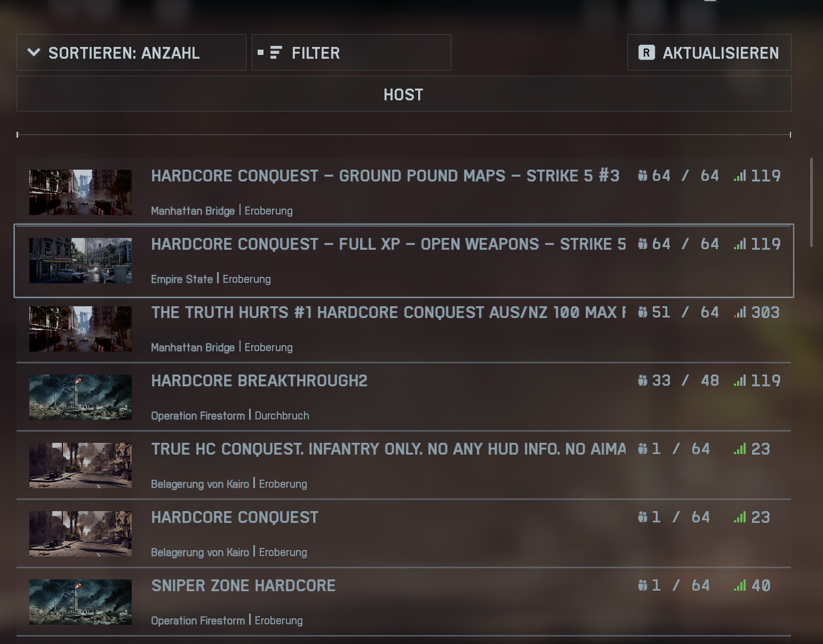The image size is (823, 644).
Task: Click the chevron arrow beside Sortieren
Action: coord(34,52)
